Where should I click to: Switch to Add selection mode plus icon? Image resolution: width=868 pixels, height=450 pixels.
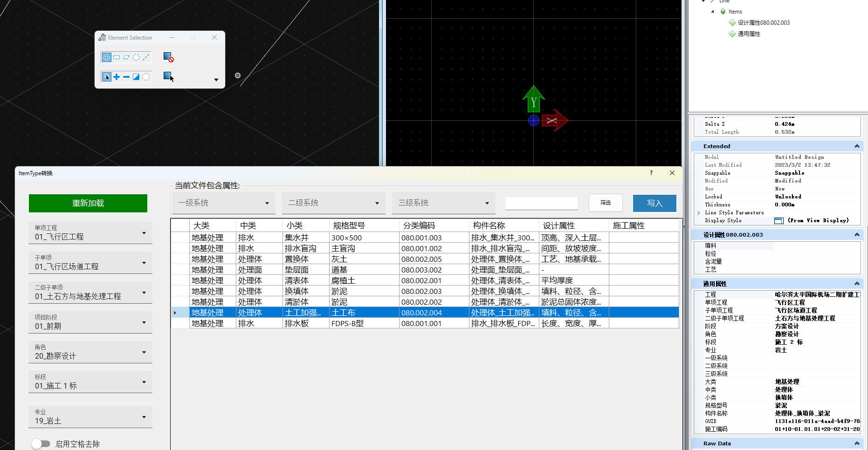(x=117, y=77)
